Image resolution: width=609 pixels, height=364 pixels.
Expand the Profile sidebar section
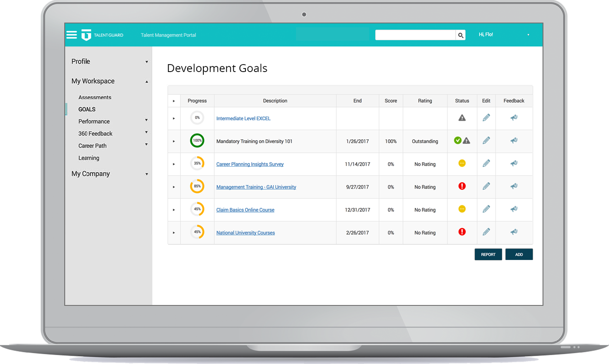click(147, 62)
